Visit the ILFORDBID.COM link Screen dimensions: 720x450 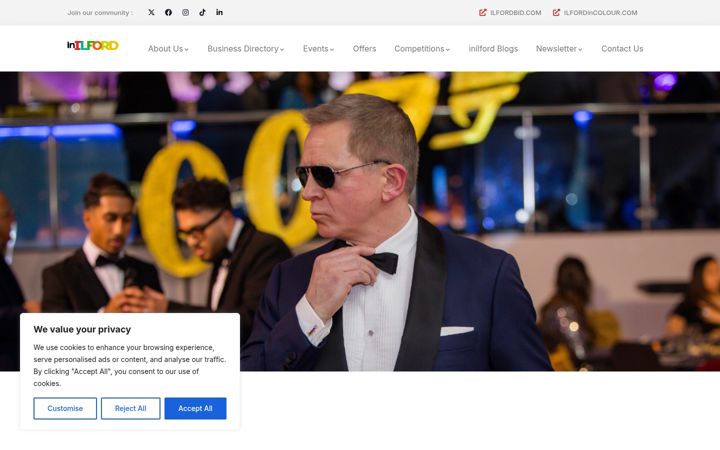point(516,13)
